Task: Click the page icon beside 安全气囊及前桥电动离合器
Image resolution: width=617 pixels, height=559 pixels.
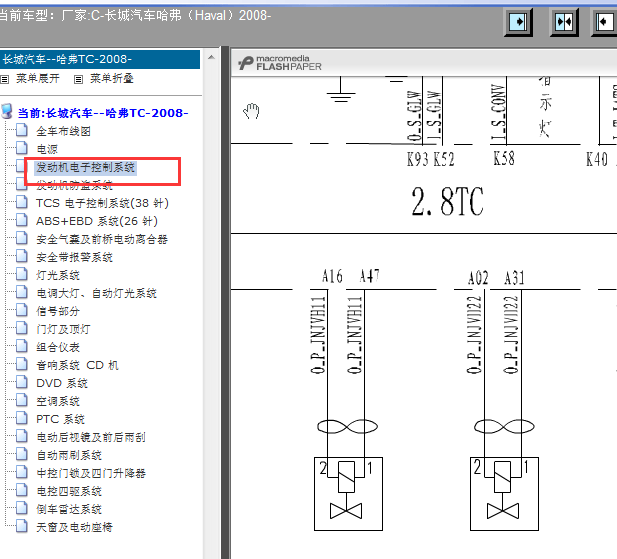Action: 22,238
